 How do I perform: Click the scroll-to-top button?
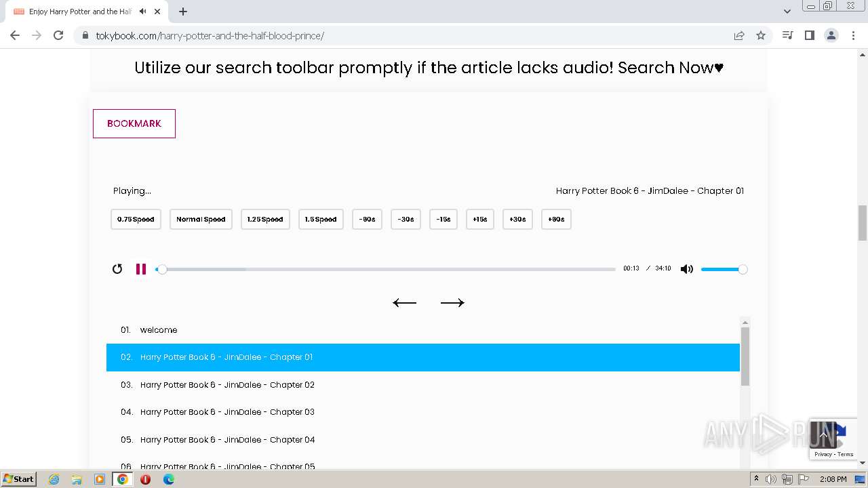823,434
